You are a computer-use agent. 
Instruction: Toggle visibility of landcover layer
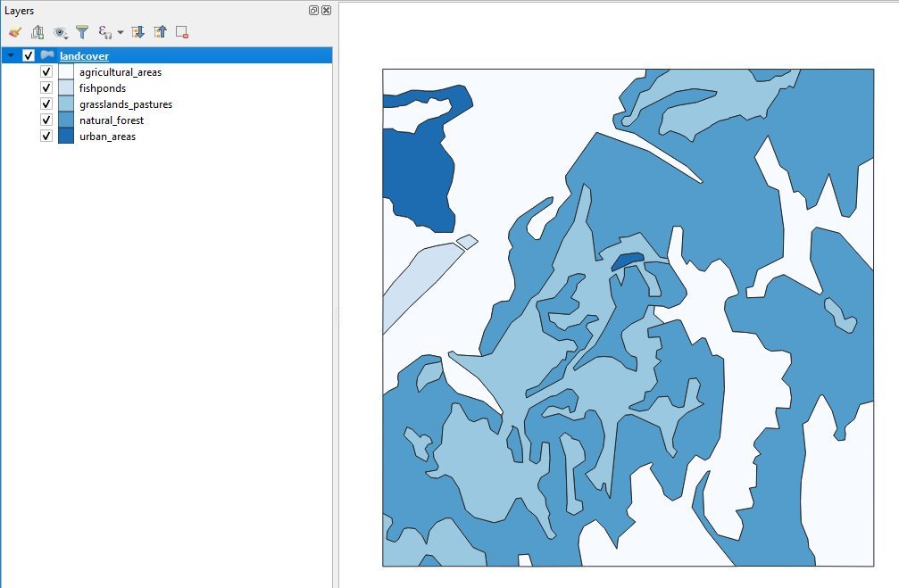[29, 56]
